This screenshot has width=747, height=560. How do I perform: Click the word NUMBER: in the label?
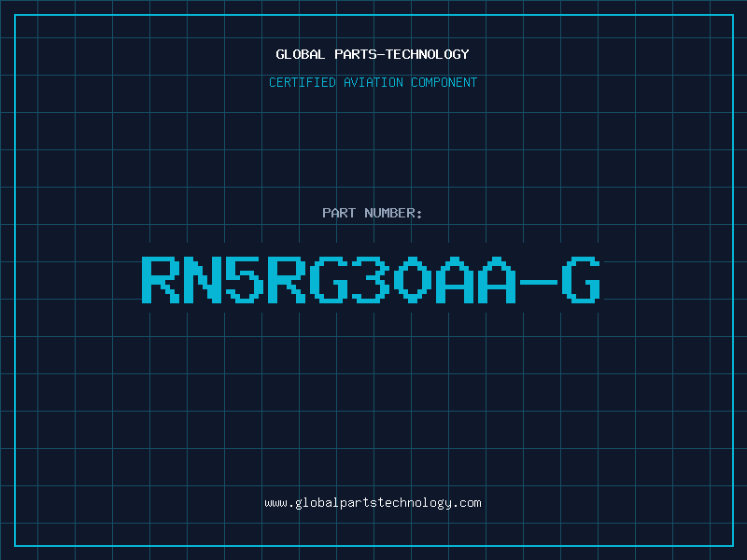click(x=393, y=213)
